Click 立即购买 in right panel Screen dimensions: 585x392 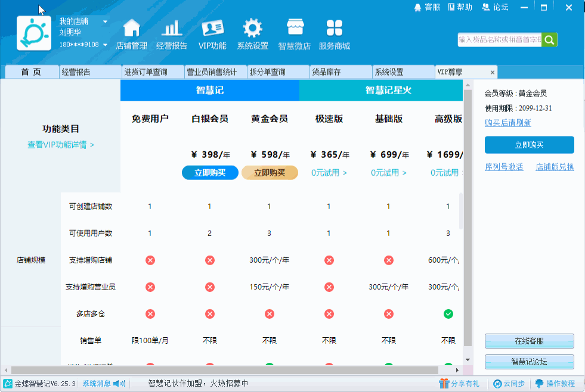pos(529,145)
